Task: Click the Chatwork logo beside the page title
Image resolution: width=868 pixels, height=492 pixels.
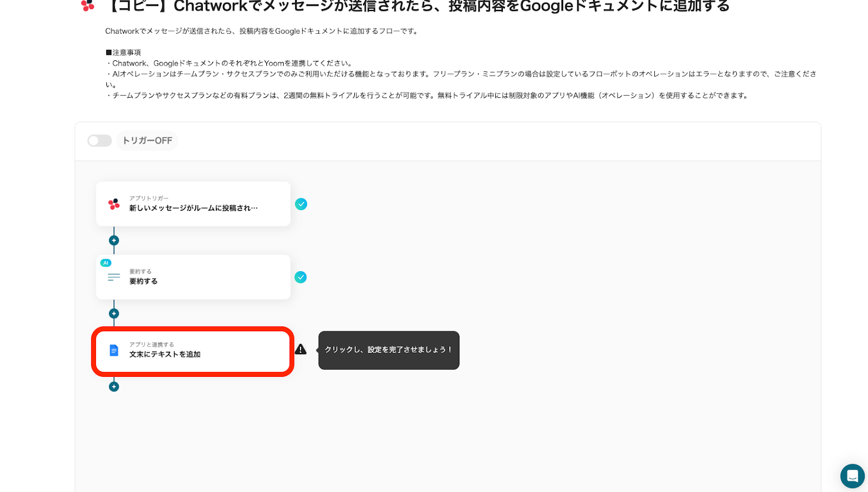Action: (x=87, y=5)
